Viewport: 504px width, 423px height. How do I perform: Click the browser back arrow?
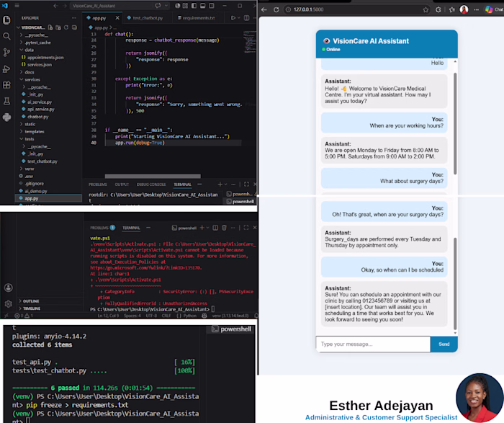pos(264,9)
